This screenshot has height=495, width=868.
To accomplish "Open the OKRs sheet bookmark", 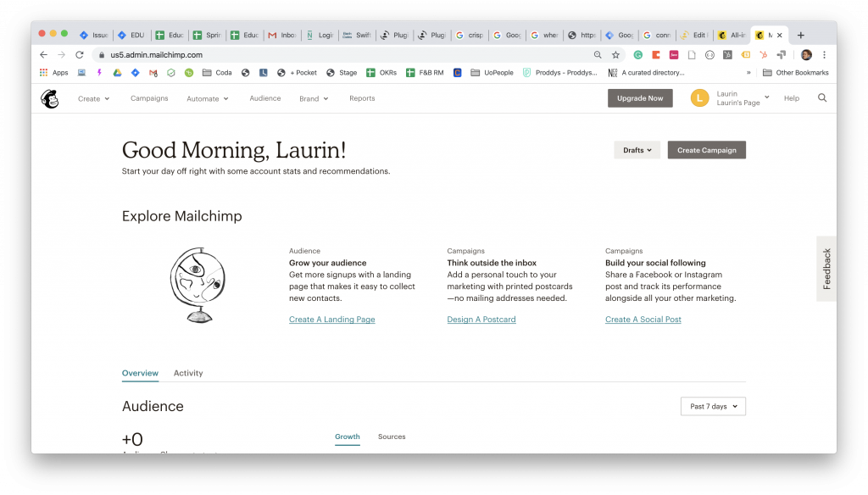I will (381, 73).
